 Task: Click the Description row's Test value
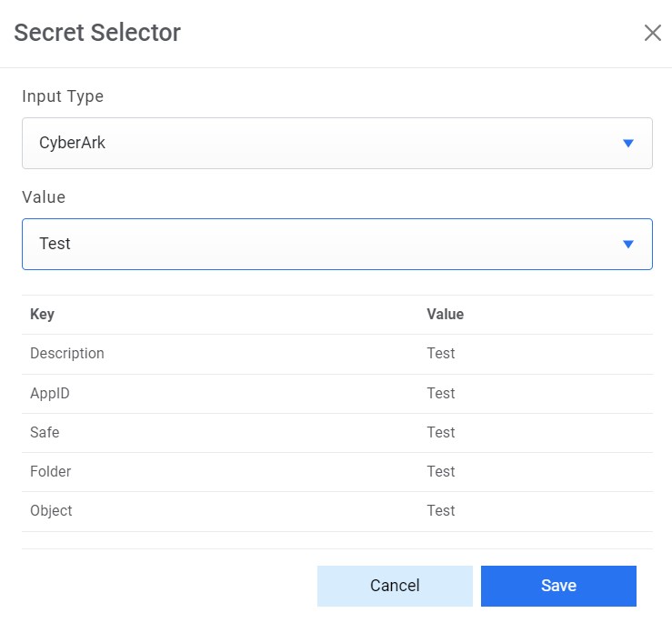(x=441, y=354)
